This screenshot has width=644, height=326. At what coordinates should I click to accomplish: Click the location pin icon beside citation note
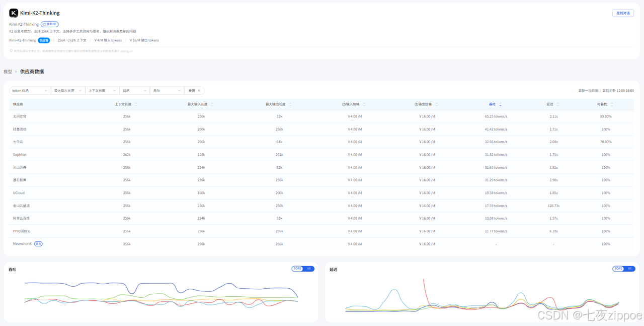(11, 51)
